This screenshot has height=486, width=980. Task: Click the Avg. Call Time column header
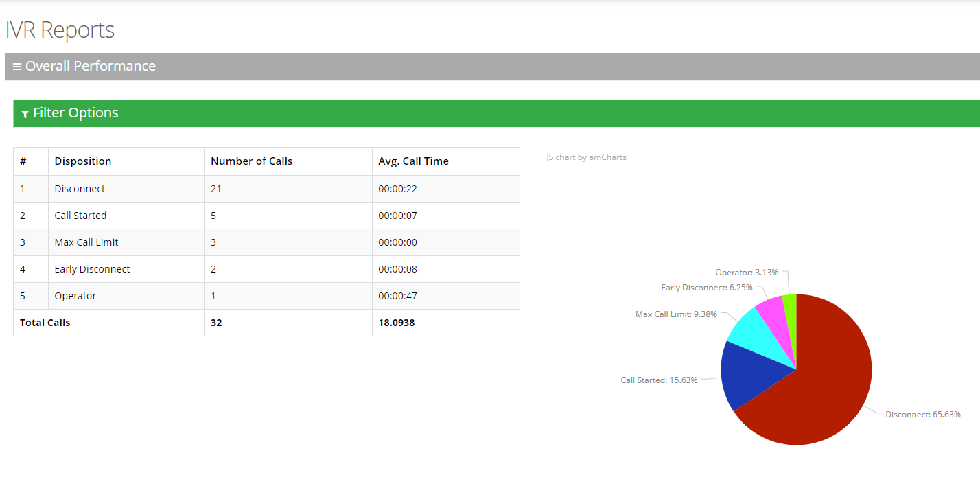(x=413, y=161)
